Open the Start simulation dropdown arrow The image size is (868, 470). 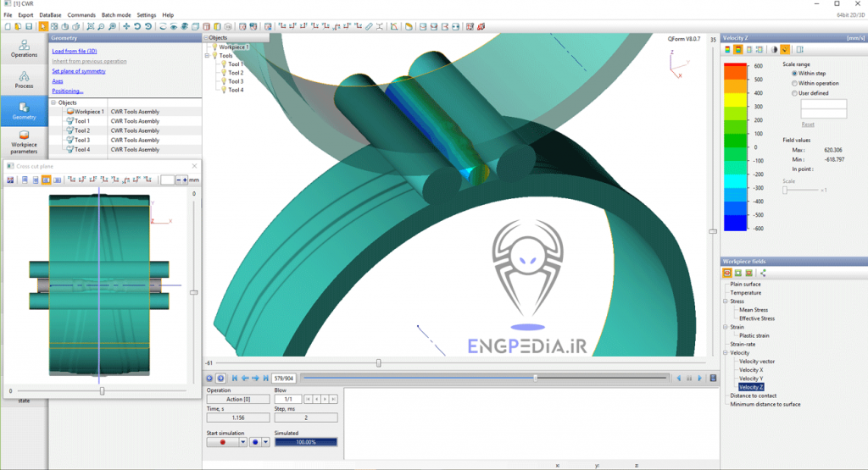point(243,442)
